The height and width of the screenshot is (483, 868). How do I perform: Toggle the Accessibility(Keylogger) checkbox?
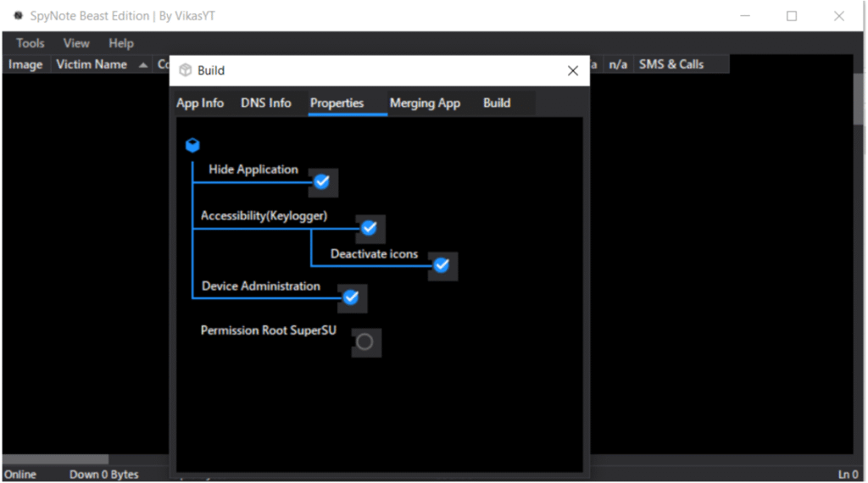tap(370, 228)
